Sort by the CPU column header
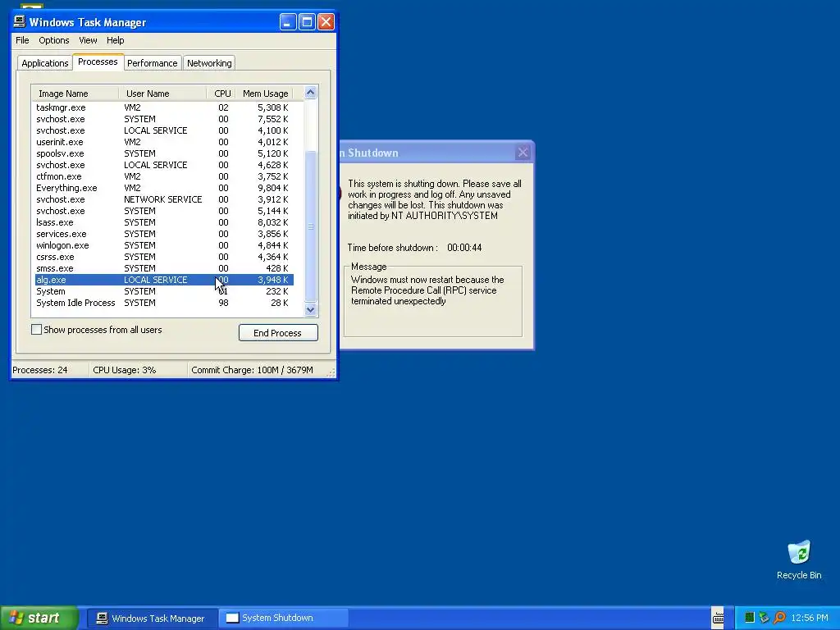840x630 pixels. 221,94
